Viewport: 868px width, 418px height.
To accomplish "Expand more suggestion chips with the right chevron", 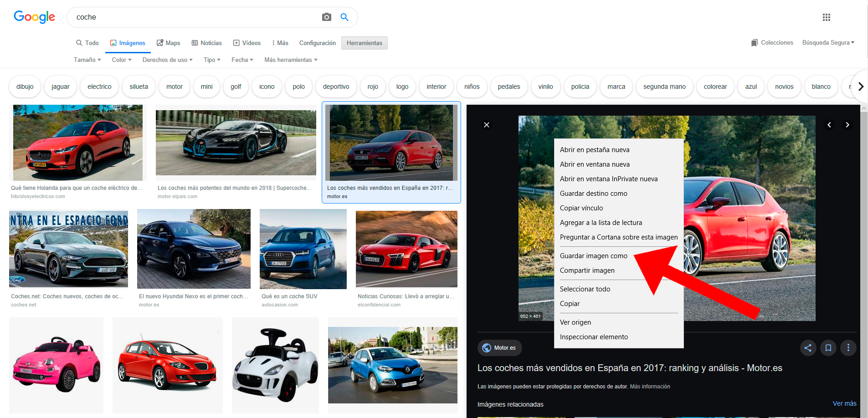I will [860, 87].
